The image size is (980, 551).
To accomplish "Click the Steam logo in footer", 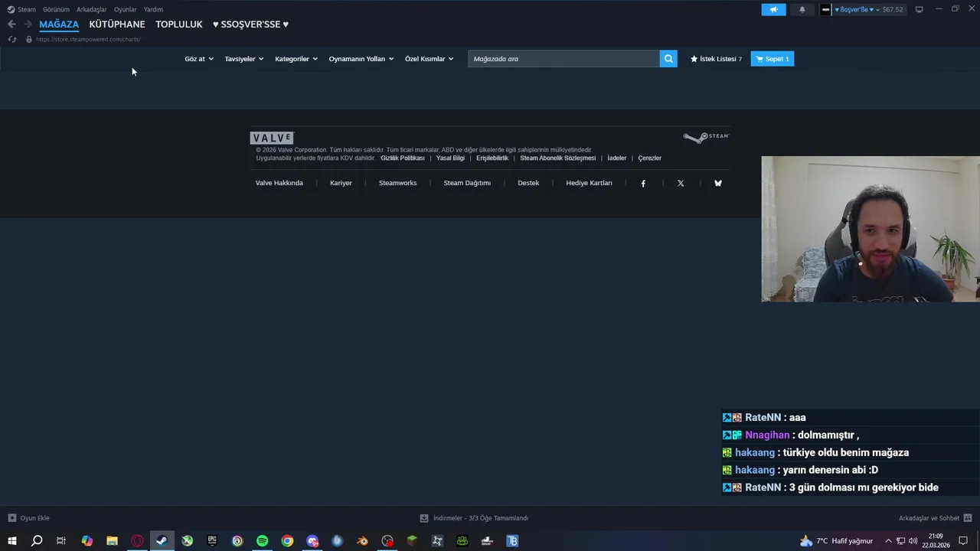I will [x=706, y=137].
